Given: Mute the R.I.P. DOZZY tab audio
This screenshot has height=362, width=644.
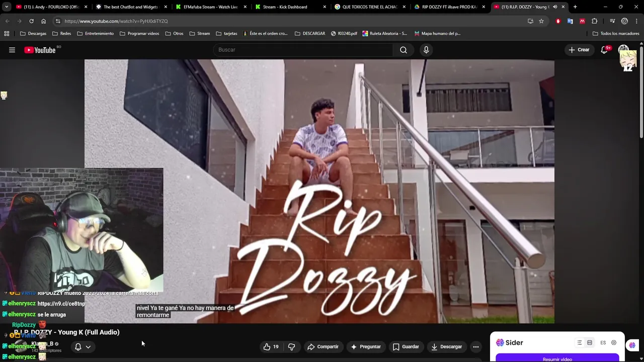Looking at the screenshot, I should click(x=555, y=7).
